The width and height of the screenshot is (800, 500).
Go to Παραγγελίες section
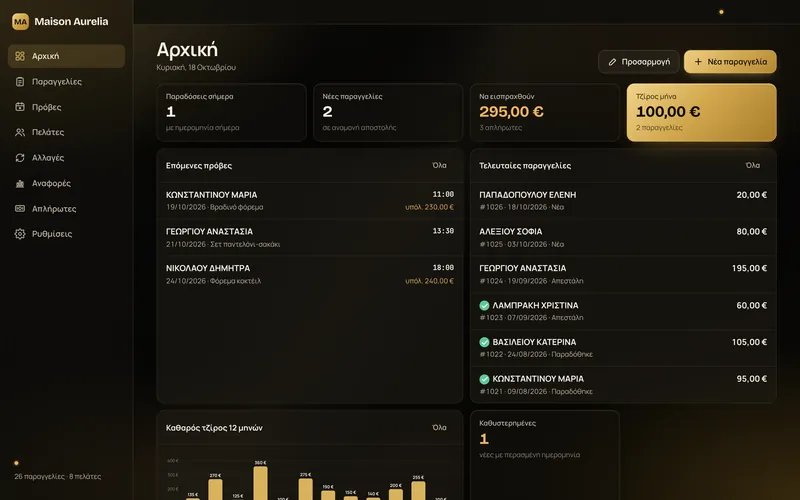coord(66,82)
